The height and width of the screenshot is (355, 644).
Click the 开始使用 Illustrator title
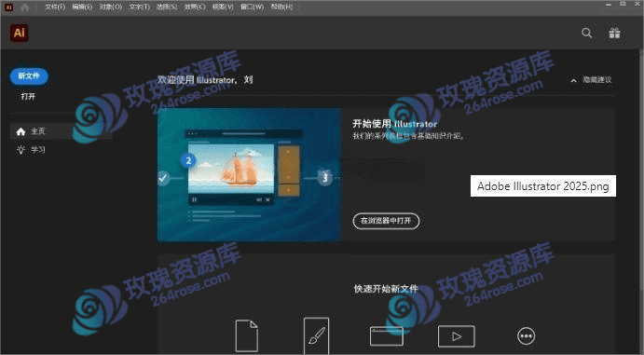(x=395, y=124)
